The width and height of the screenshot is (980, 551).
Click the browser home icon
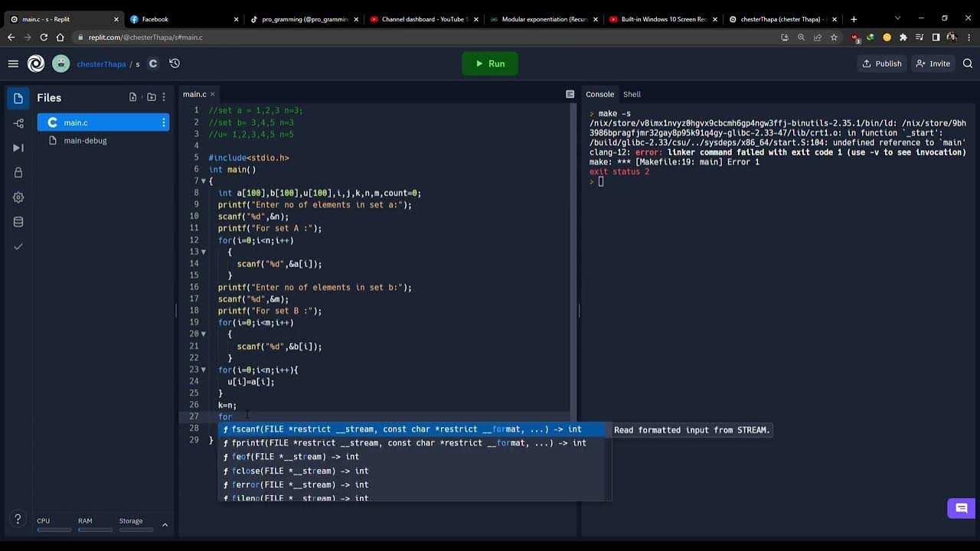60,37
